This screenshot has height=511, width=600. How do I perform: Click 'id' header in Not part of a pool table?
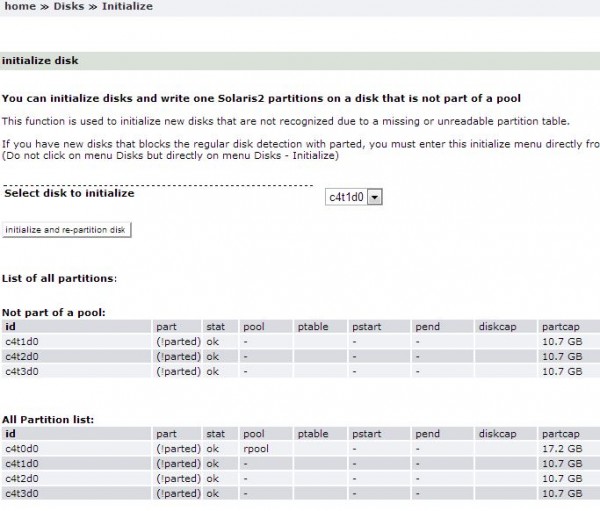10,327
